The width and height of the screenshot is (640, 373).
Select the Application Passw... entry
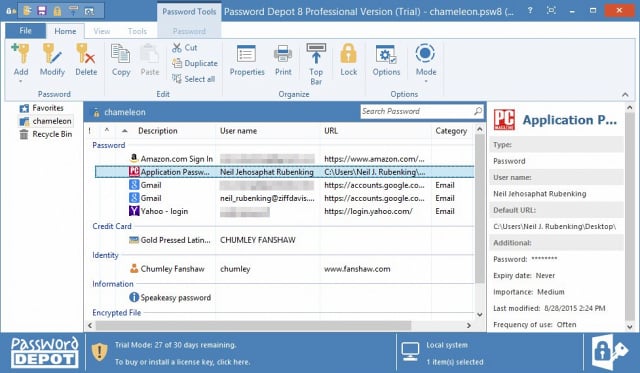[x=284, y=172]
